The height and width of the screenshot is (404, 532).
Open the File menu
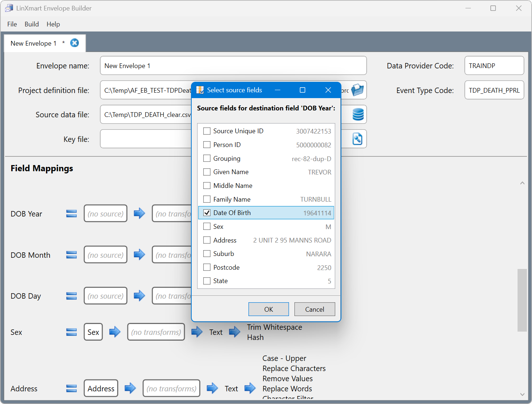tap(12, 24)
